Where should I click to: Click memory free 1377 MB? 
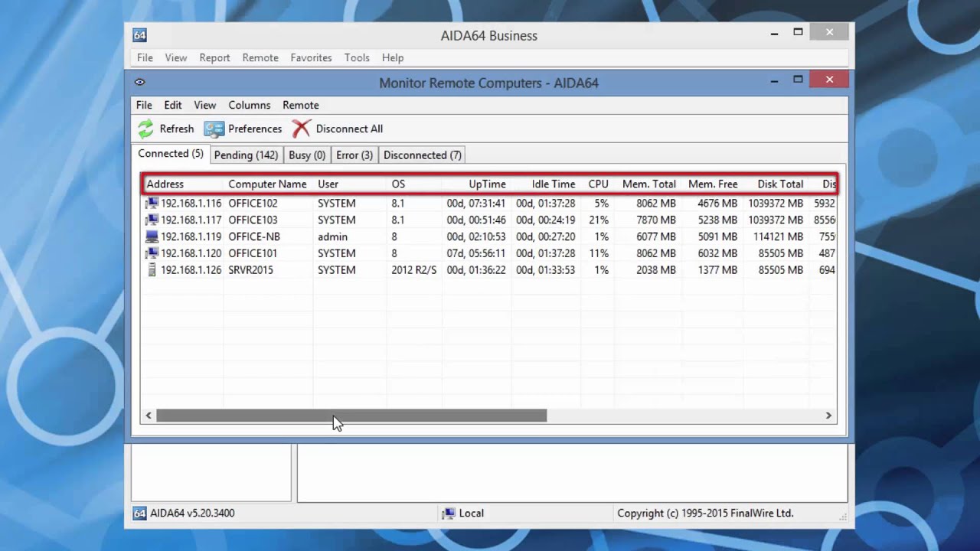point(717,270)
